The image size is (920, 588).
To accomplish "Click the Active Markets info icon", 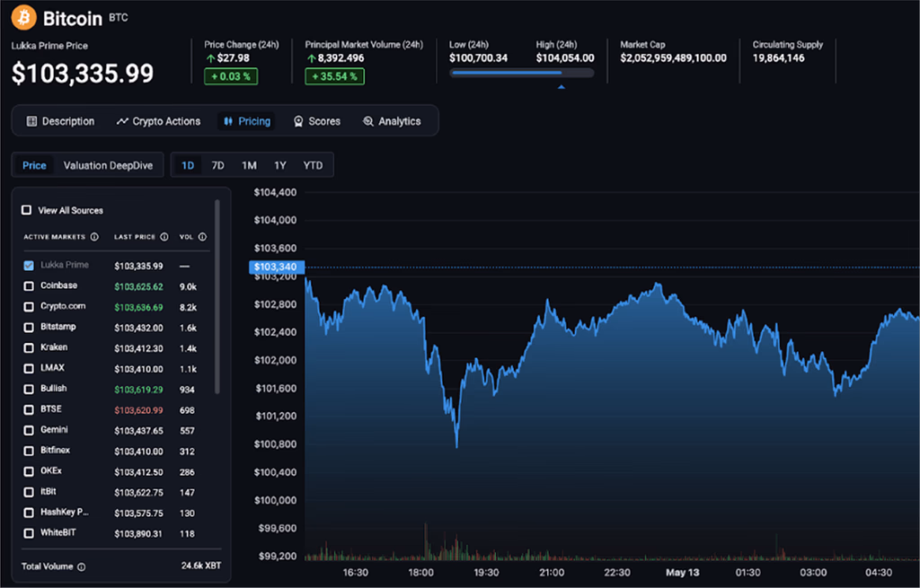I will pos(94,237).
